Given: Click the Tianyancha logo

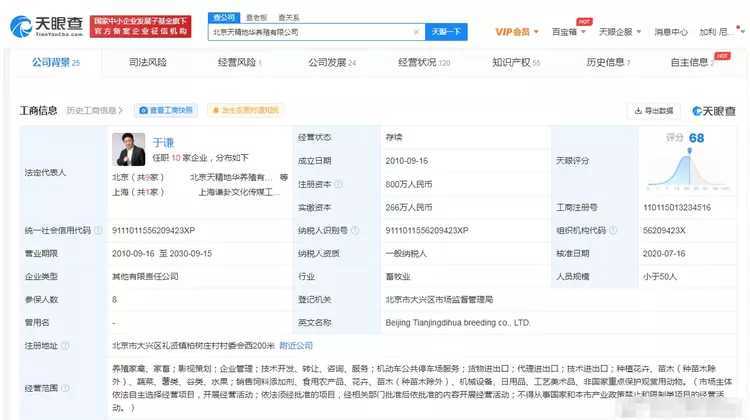Looking at the screenshot, I should 46,26.
